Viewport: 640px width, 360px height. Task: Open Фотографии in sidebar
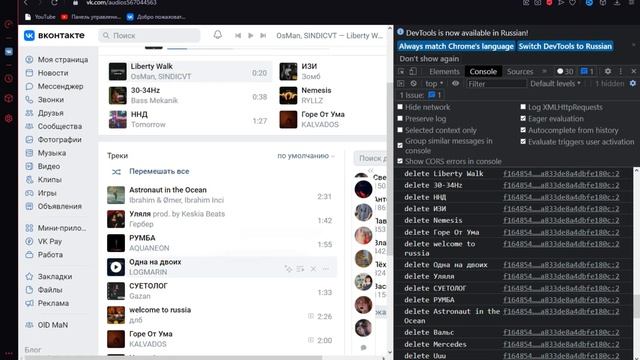[x=53, y=140]
